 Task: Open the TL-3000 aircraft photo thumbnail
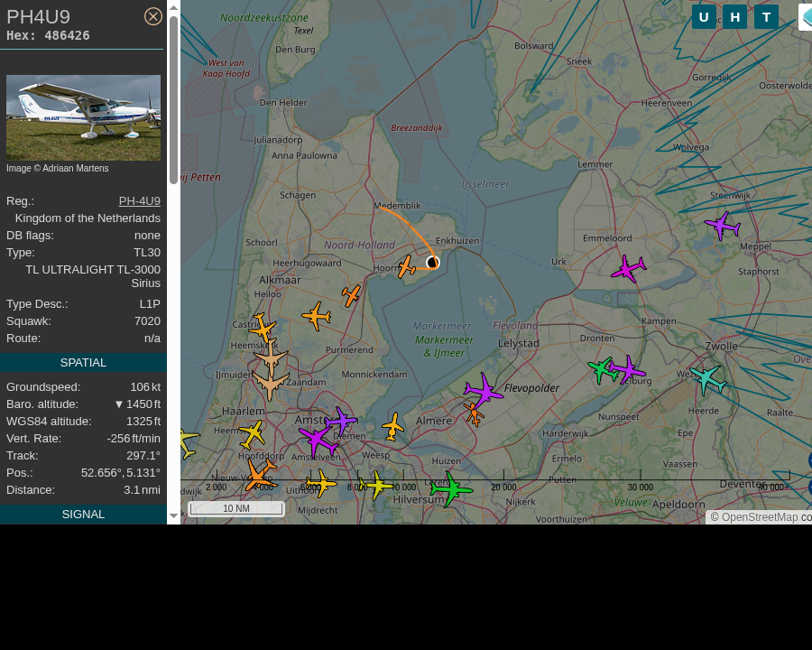(x=83, y=117)
